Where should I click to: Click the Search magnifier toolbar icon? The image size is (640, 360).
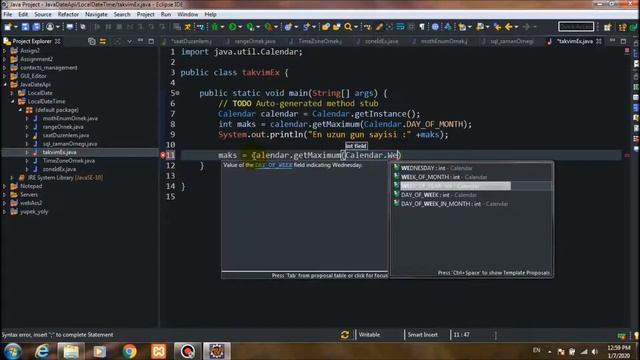(348, 27)
